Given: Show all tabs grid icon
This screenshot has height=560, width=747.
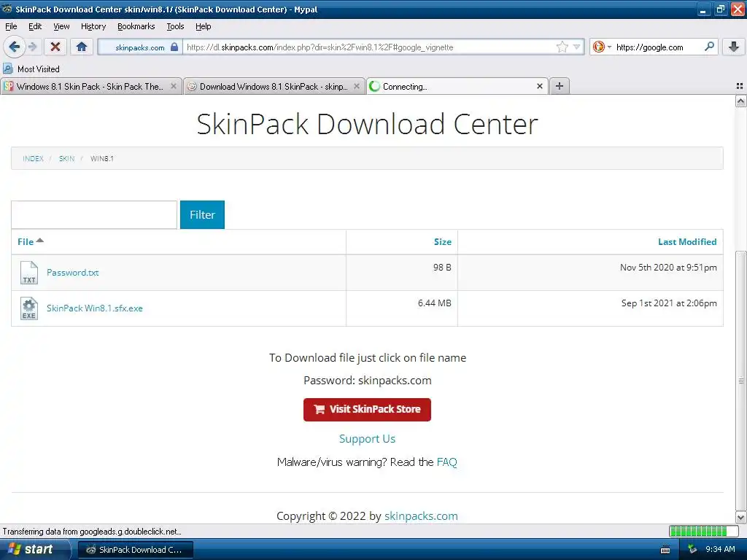Looking at the screenshot, I should click(x=740, y=86).
